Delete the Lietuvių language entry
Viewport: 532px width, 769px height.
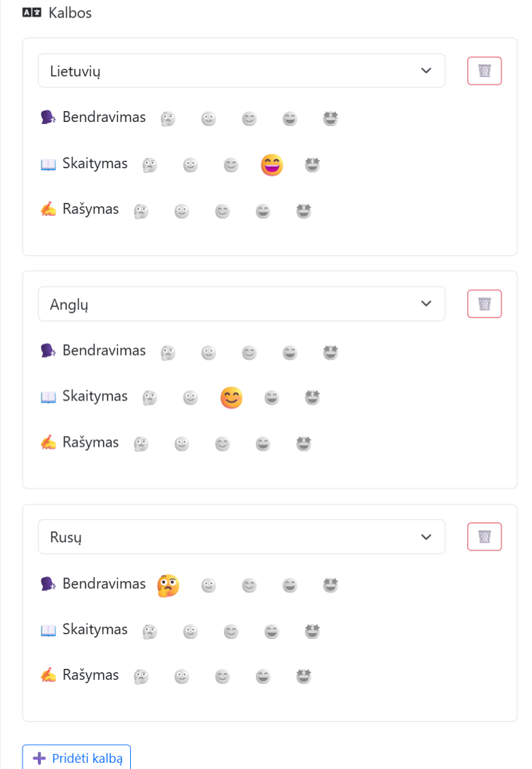[x=484, y=71]
